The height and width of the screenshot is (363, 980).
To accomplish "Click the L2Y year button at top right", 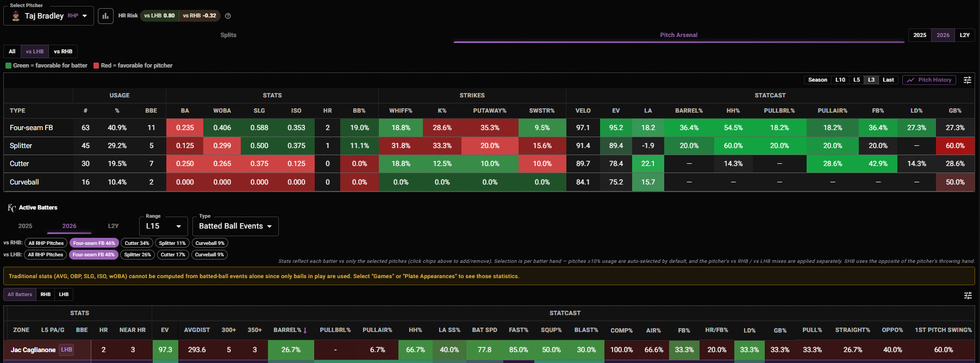I will coord(965,35).
